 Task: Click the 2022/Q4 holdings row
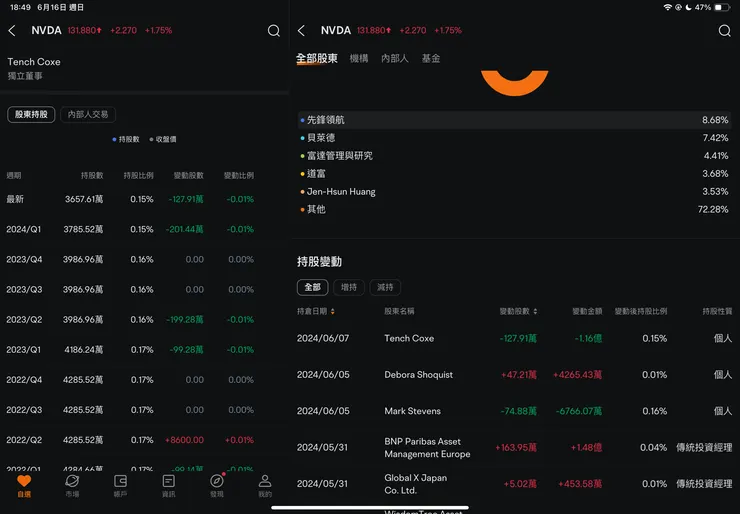coord(130,380)
